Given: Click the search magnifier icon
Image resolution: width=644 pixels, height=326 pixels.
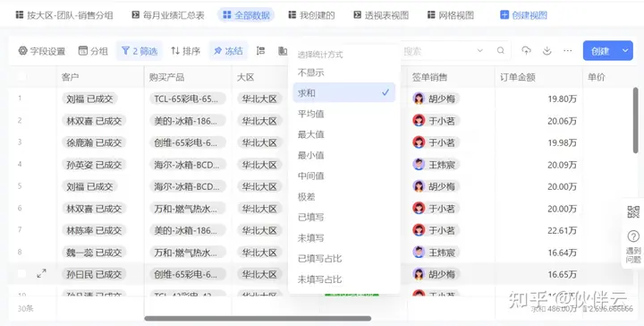Looking at the screenshot, I should click(500, 50).
